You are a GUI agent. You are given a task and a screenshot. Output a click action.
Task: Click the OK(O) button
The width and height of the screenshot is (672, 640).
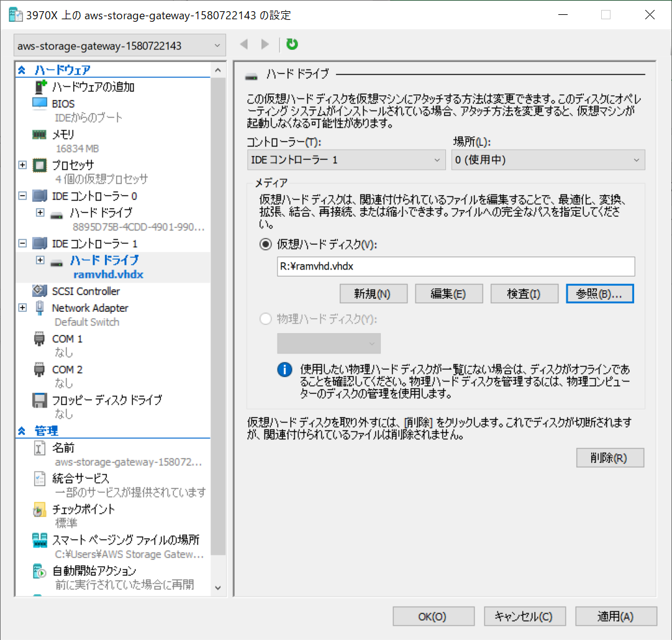pyautogui.click(x=434, y=616)
